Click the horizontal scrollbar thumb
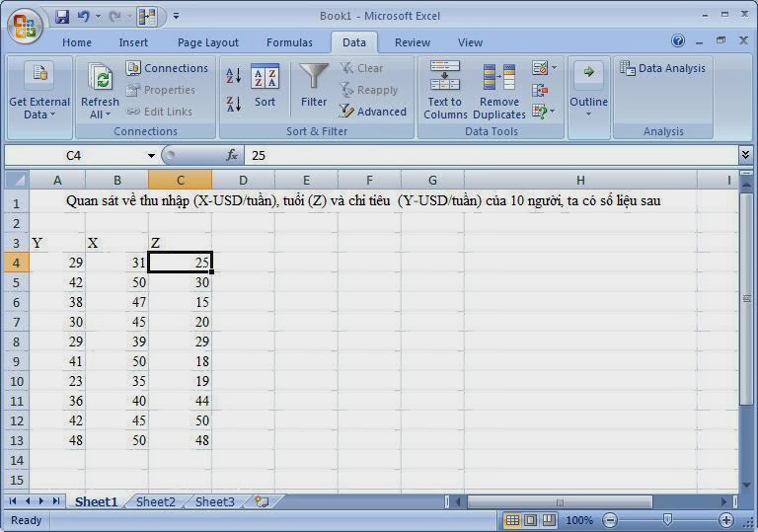This screenshot has height=532, width=758. [x=560, y=502]
